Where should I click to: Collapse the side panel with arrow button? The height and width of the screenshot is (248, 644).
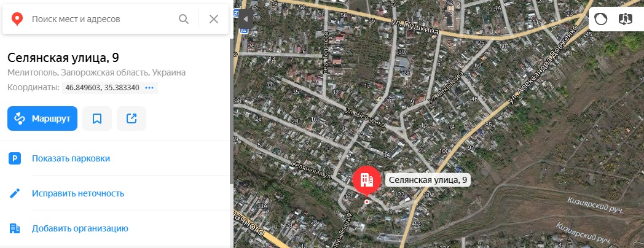tap(246, 19)
